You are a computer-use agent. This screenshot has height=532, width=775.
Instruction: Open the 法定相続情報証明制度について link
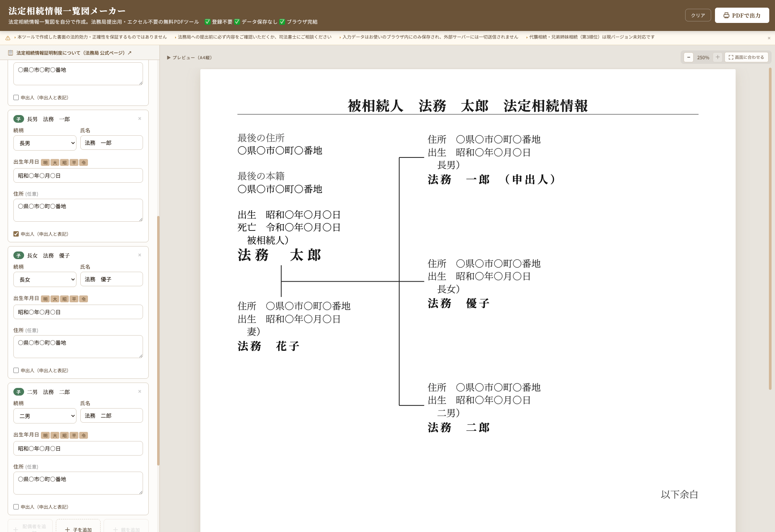click(x=71, y=53)
